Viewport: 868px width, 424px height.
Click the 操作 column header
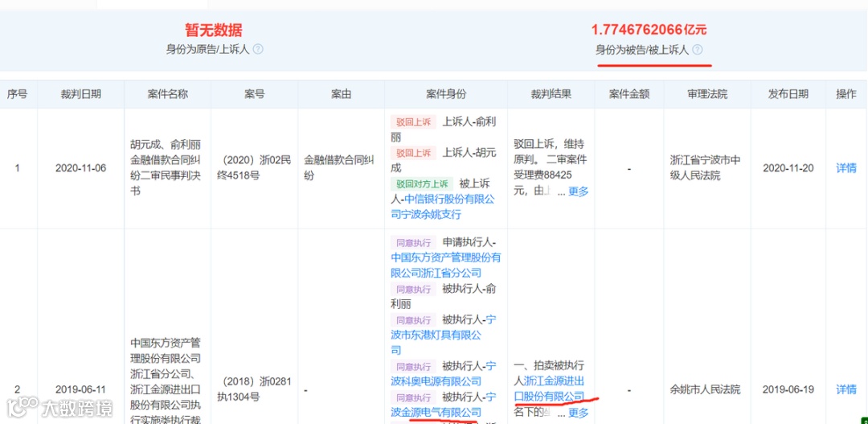coord(845,94)
